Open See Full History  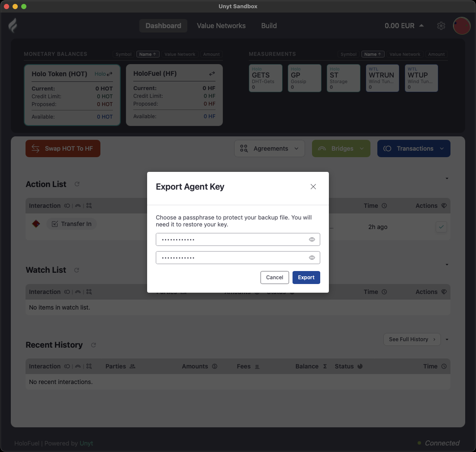[x=412, y=339]
